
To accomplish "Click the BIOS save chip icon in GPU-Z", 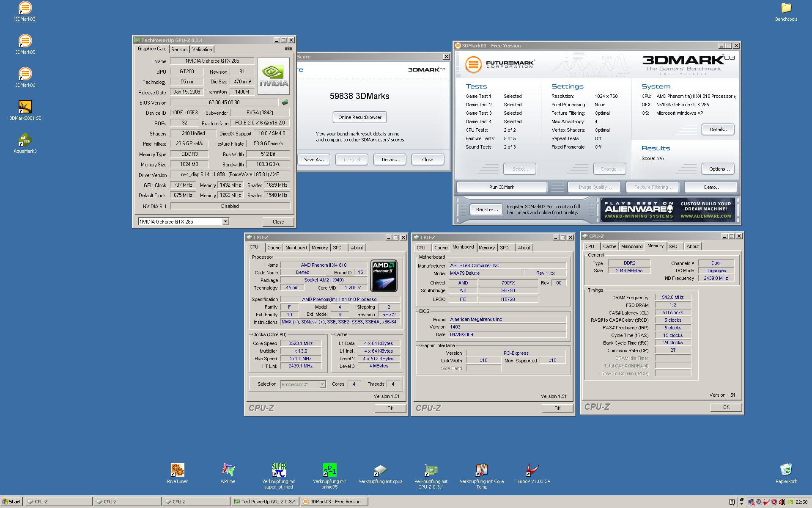I will click(x=285, y=102).
